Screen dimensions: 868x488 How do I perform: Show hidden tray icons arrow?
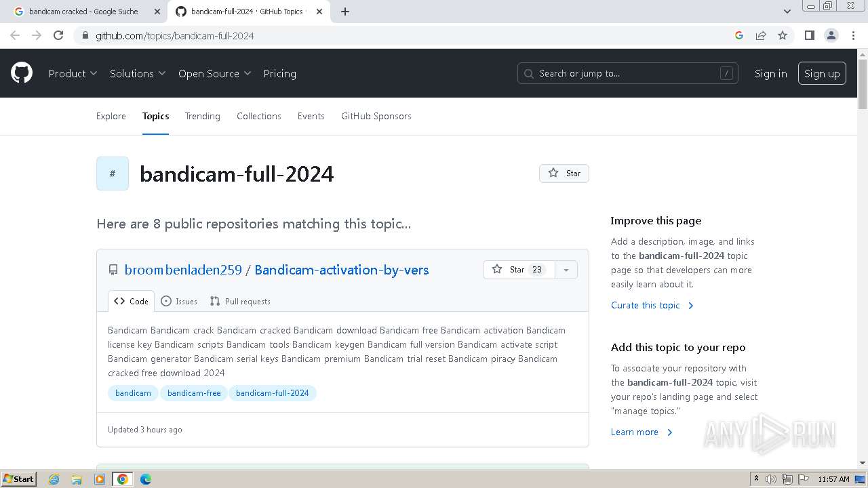click(756, 479)
